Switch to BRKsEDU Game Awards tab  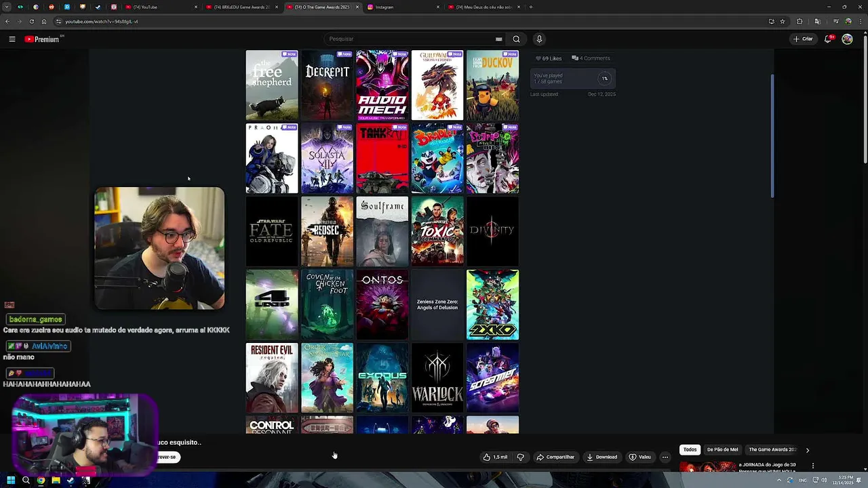[x=241, y=7]
